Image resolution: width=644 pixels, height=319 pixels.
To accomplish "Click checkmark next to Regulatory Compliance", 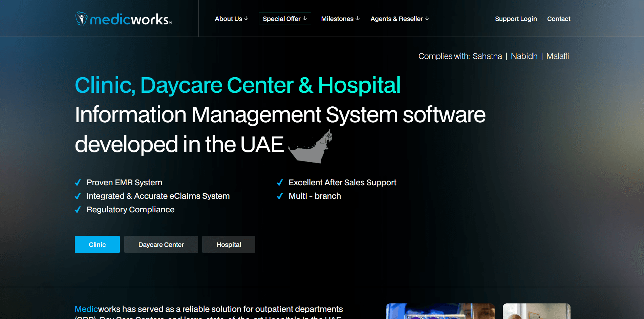I will pyautogui.click(x=78, y=210).
